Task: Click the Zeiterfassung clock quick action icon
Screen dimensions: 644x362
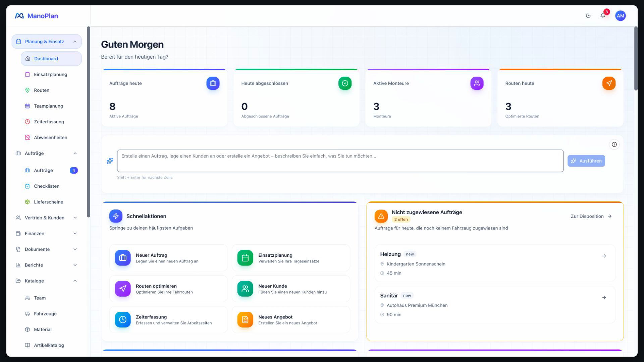Action: [x=123, y=319]
